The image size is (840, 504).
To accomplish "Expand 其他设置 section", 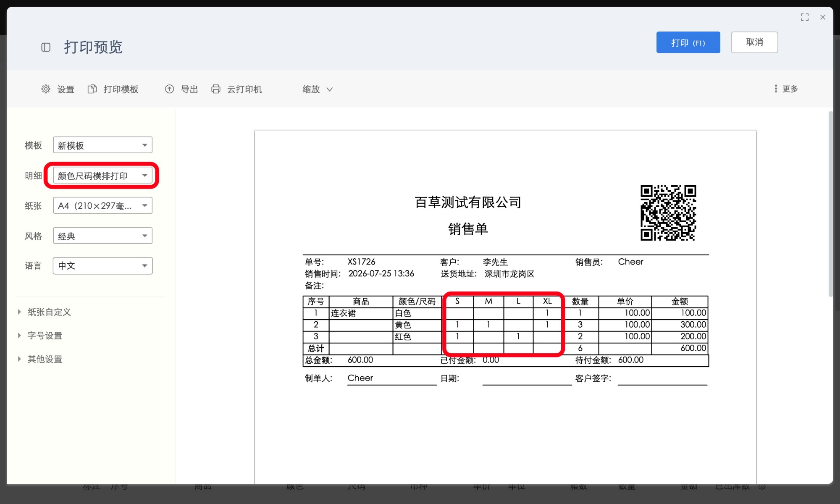I will click(x=40, y=359).
